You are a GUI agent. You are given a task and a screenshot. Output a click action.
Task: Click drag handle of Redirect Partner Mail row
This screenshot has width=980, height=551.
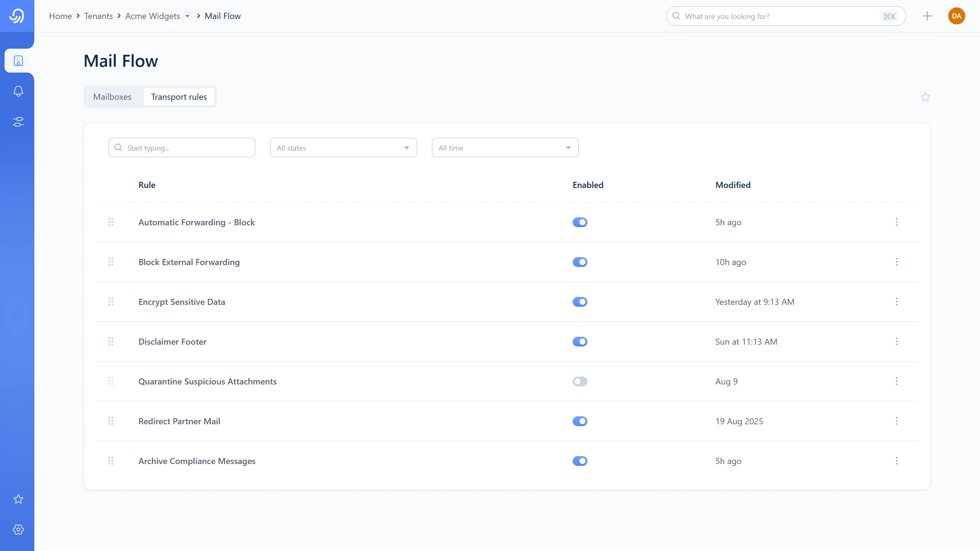tap(111, 421)
